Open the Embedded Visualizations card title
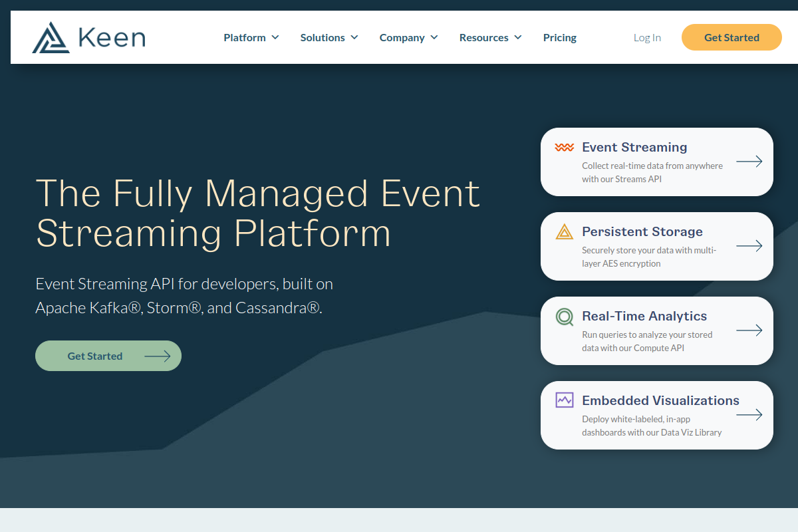Image resolution: width=798 pixels, height=532 pixels. point(660,400)
